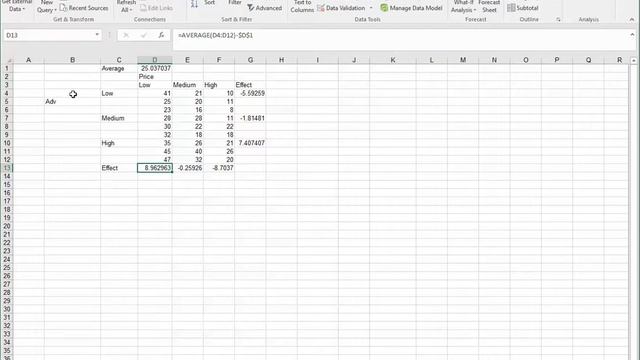Select the cell showing -1.81481
This screenshot has width=640, height=360.
[x=250, y=118]
